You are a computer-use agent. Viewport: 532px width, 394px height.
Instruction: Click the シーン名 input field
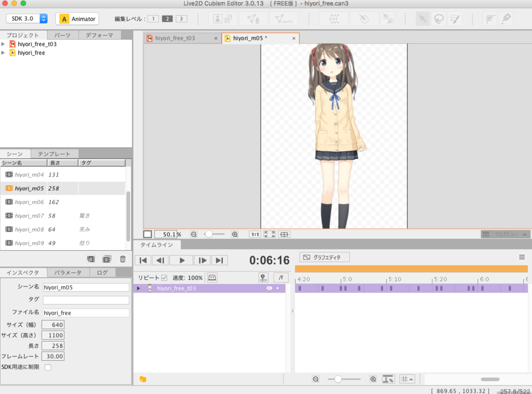point(86,288)
